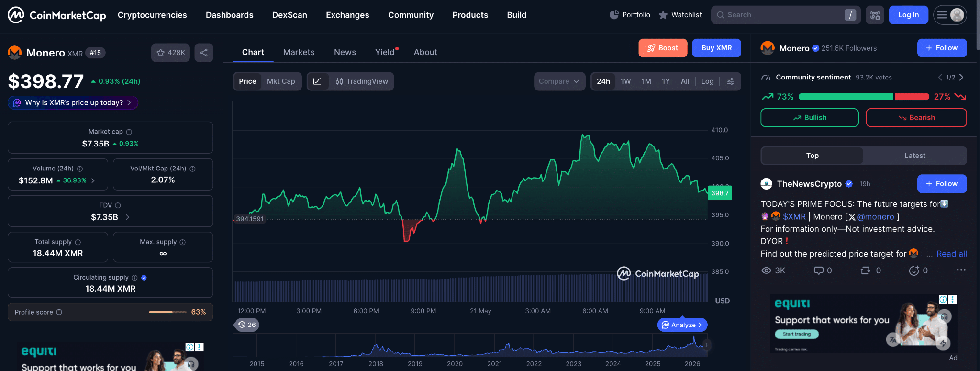Click the Analyze button under chart
This screenshot has height=371, width=980.
(682, 325)
